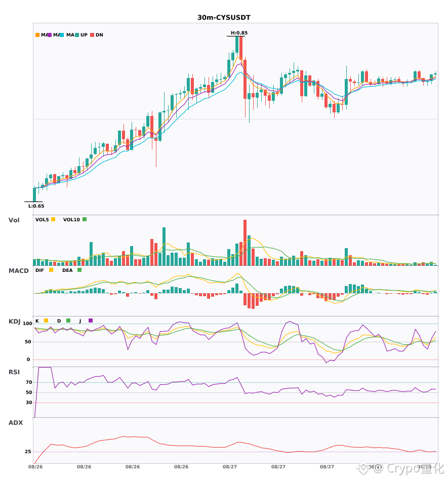Click the tallest red volume bar
Image resolution: width=448 pixels, height=481 pixels.
[x=245, y=243]
